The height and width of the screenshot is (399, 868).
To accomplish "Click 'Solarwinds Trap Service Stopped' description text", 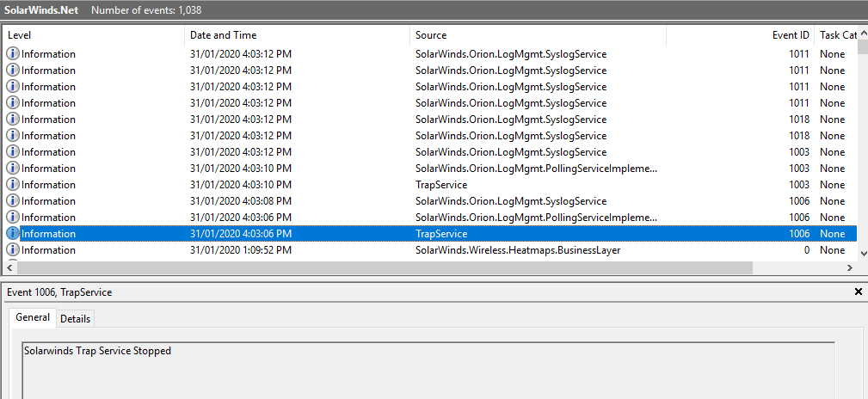I will 97,350.
